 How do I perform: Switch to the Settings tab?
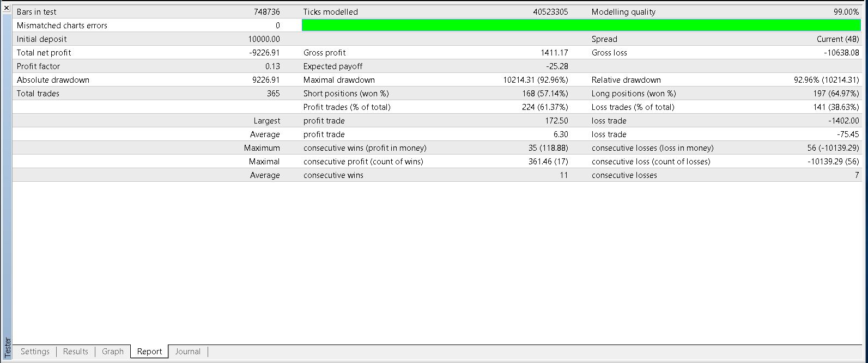(x=35, y=352)
